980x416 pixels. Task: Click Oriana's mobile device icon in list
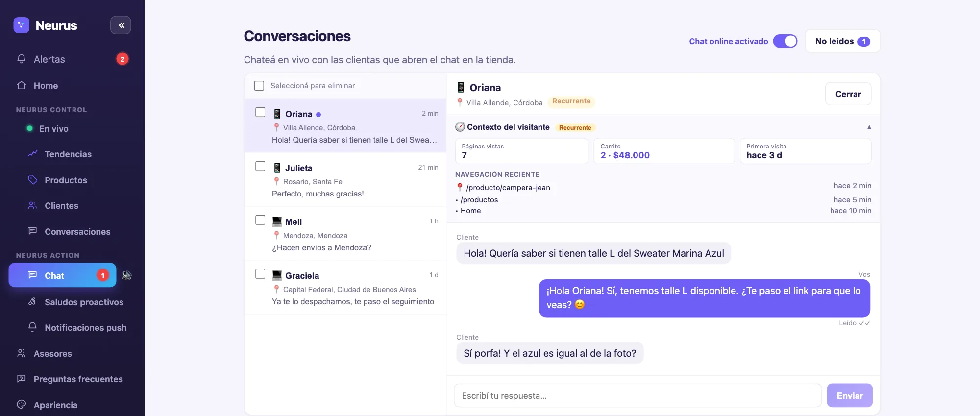[277, 114]
